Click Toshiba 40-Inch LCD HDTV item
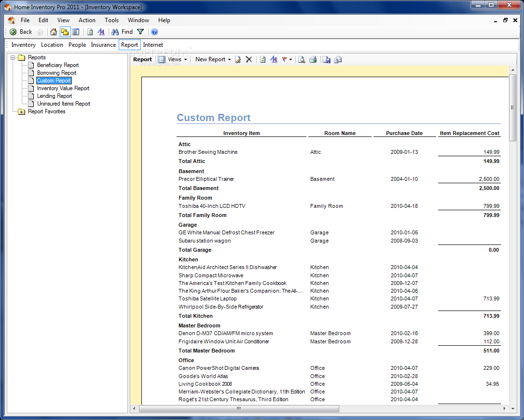Image resolution: width=524 pixels, height=420 pixels. (x=212, y=206)
